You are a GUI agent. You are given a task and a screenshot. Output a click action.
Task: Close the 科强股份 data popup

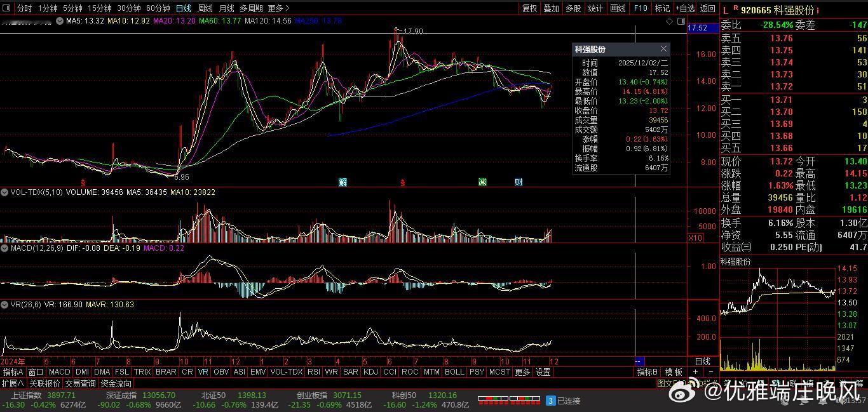click(x=663, y=49)
